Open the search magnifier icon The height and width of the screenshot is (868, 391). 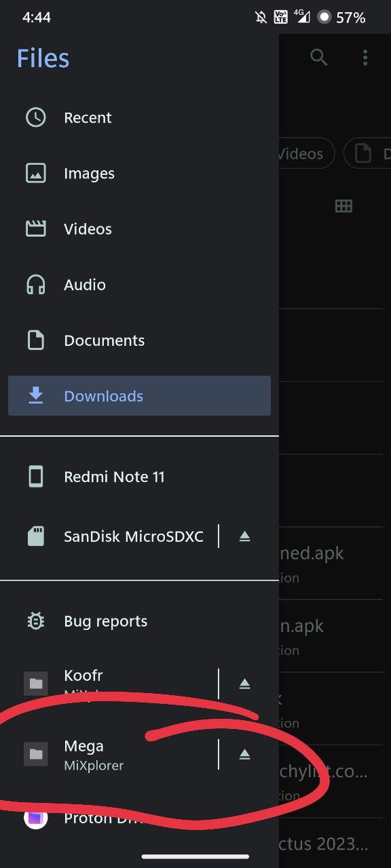[318, 58]
